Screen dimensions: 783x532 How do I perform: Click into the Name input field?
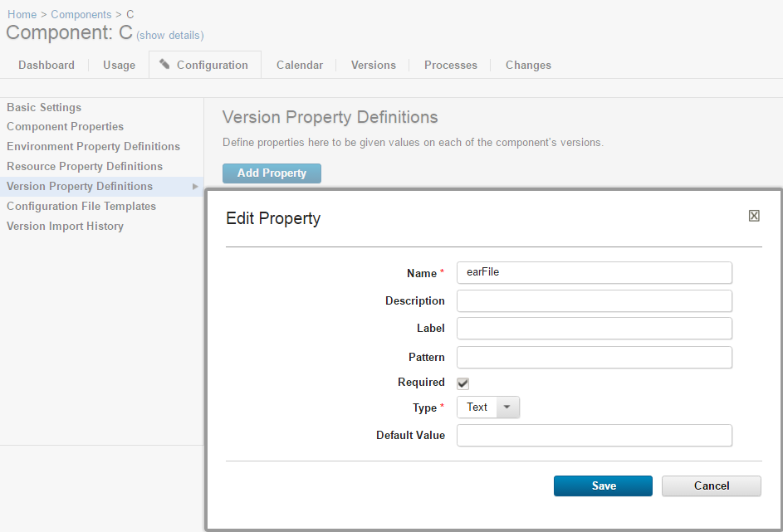pyautogui.click(x=594, y=273)
